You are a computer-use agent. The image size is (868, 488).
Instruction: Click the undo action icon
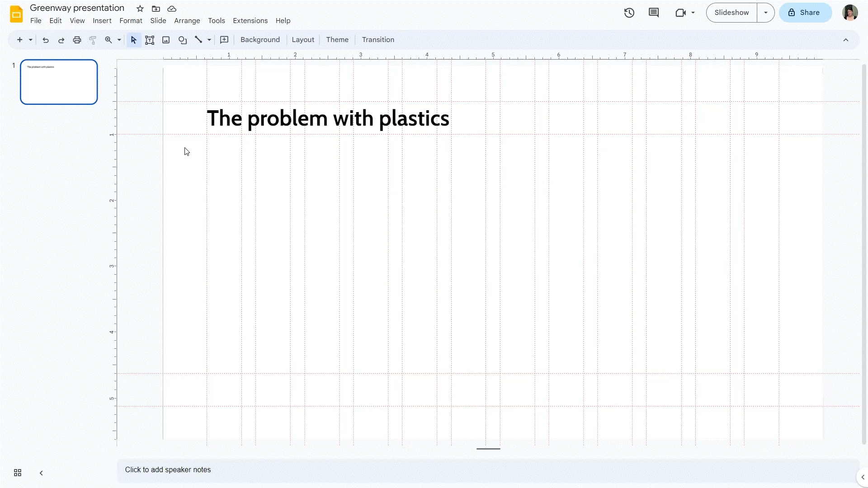46,40
